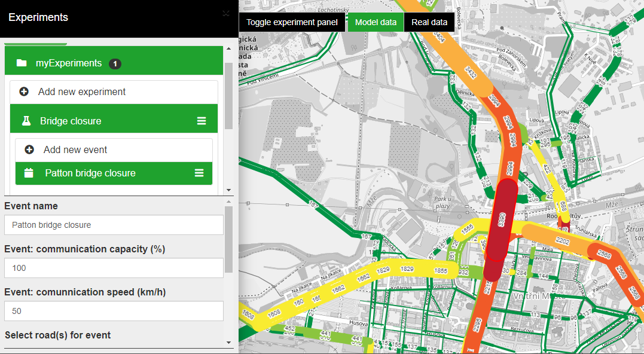Click the communication speed km/h field
Image resolution: width=644 pixels, height=354 pixels.
click(x=114, y=312)
